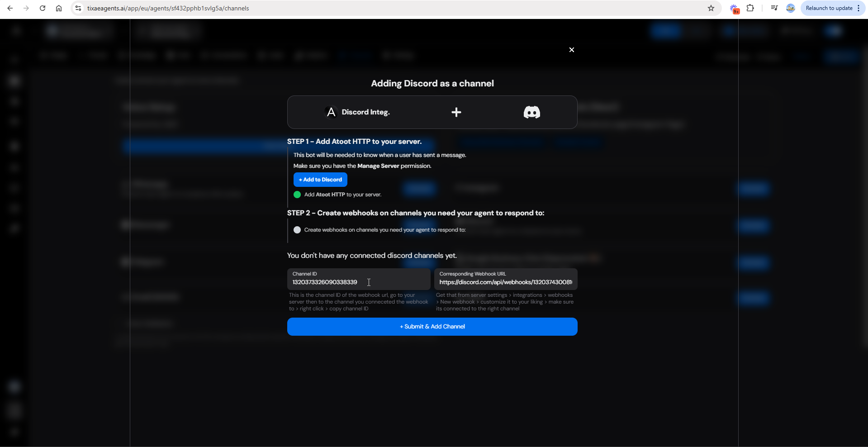Open the Chrome three-dot menu
Image resolution: width=868 pixels, height=447 pixels.
859,8
